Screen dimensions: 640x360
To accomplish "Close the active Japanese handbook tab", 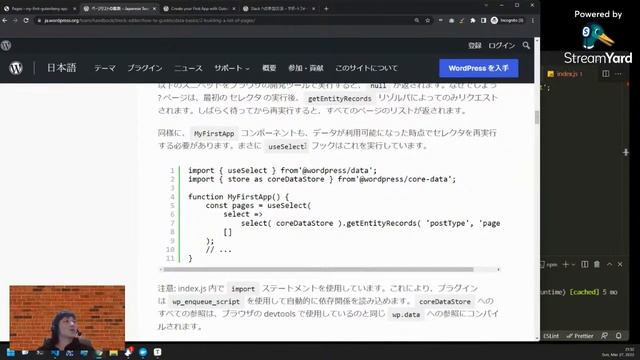I will point(154,8).
